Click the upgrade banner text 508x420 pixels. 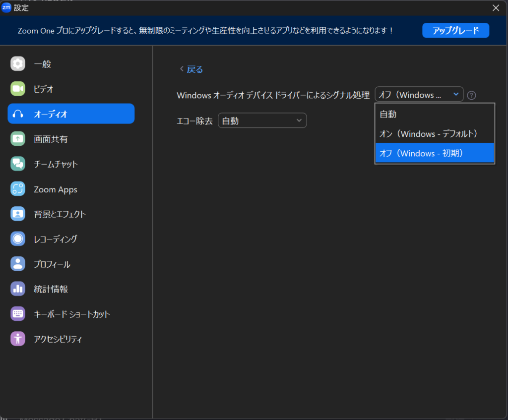205,31
